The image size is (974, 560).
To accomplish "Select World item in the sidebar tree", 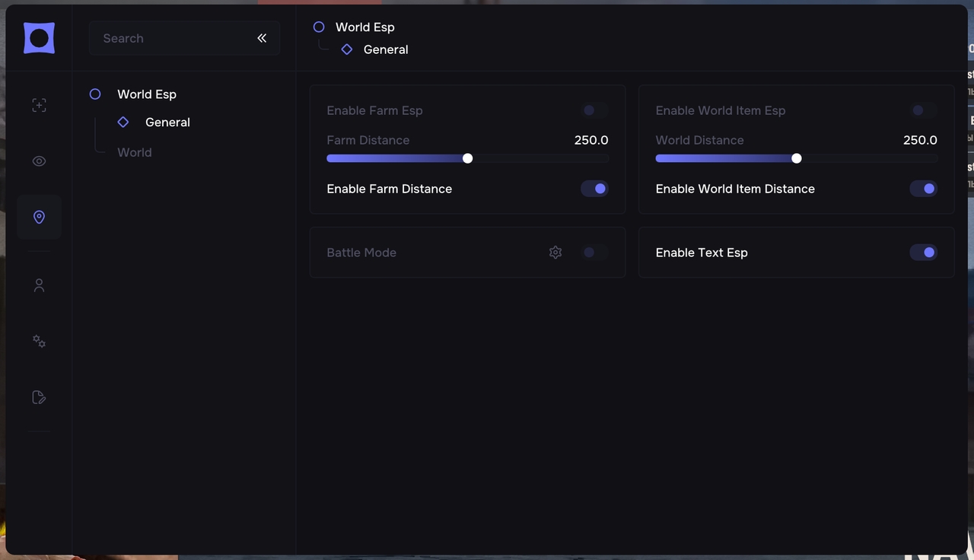I will [x=135, y=152].
